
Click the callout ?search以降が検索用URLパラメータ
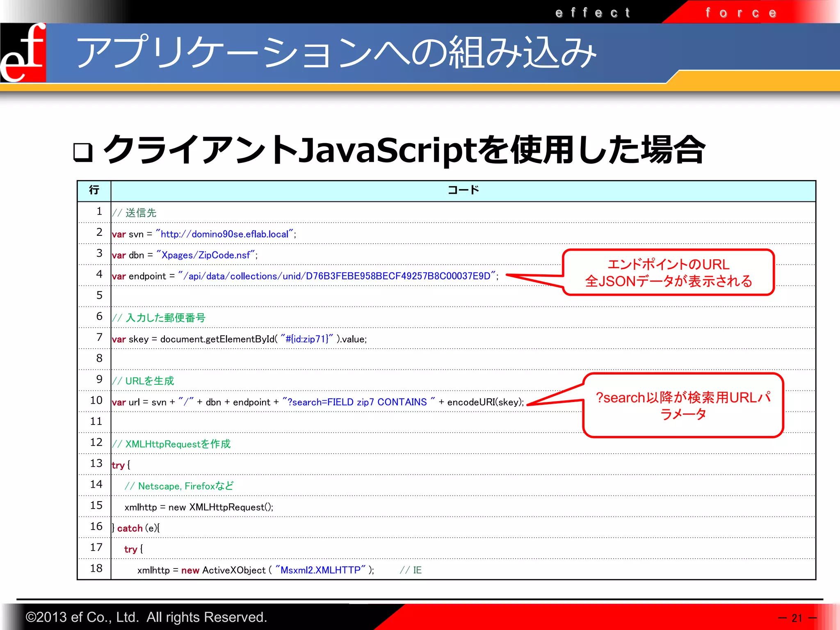[x=683, y=405]
